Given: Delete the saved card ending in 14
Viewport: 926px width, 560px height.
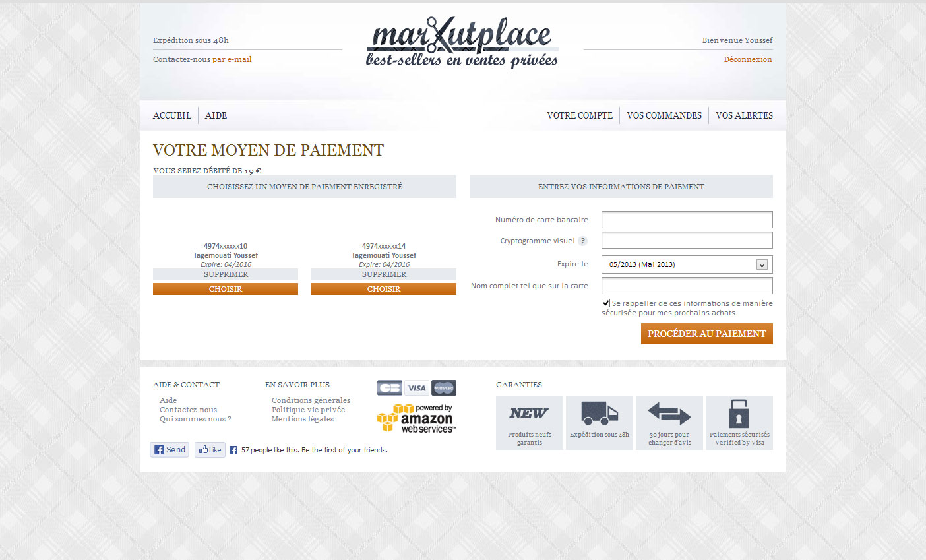Looking at the screenshot, I should tap(384, 274).
